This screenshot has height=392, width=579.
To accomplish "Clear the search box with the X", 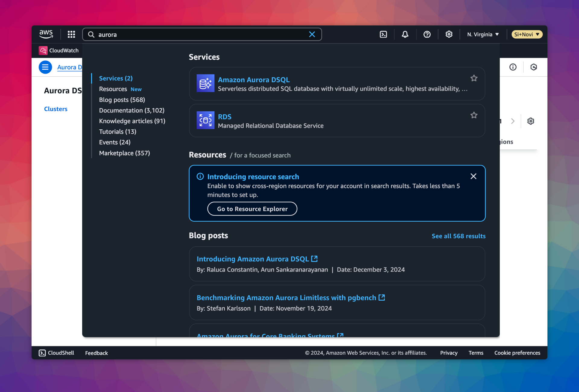I will click(312, 34).
